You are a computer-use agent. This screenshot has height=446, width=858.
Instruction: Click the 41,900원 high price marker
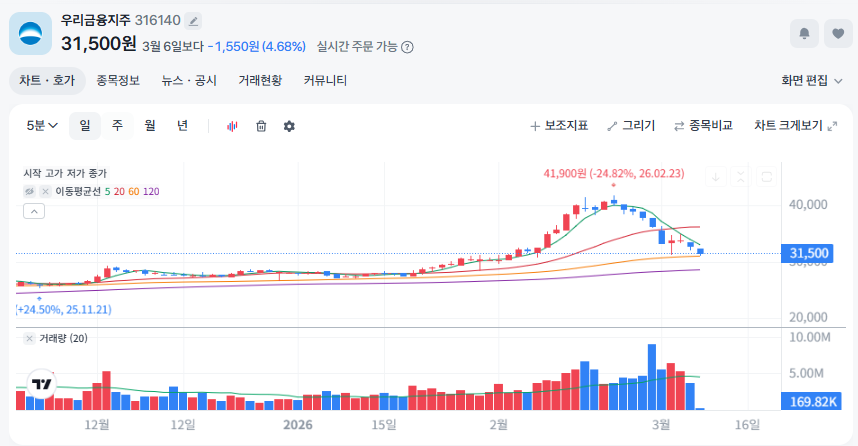tap(613, 173)
